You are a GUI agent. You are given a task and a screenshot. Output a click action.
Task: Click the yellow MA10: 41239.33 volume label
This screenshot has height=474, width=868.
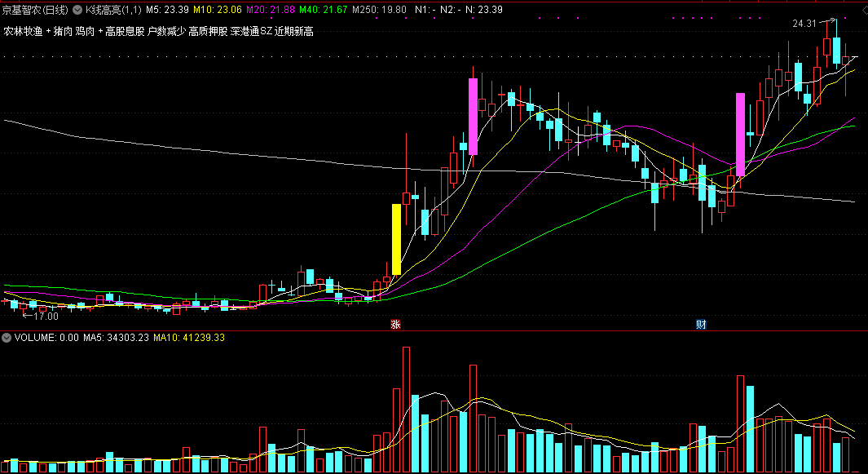pyautogui.click(x=189, y=338)
